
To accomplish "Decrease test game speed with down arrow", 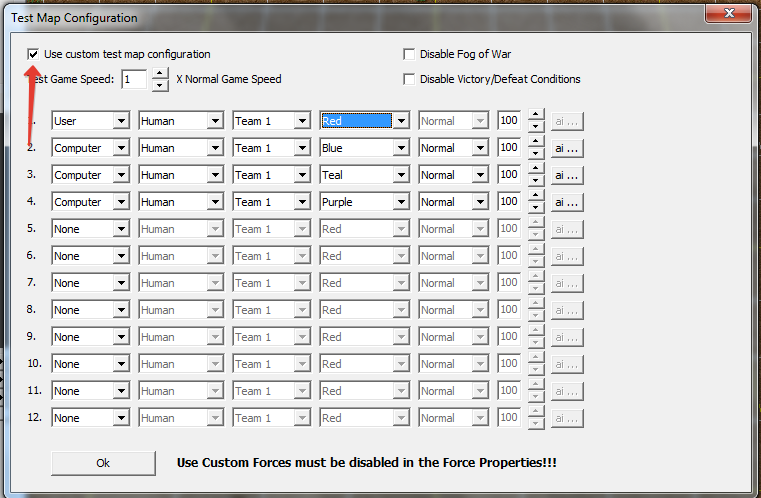I will point(160,85).
